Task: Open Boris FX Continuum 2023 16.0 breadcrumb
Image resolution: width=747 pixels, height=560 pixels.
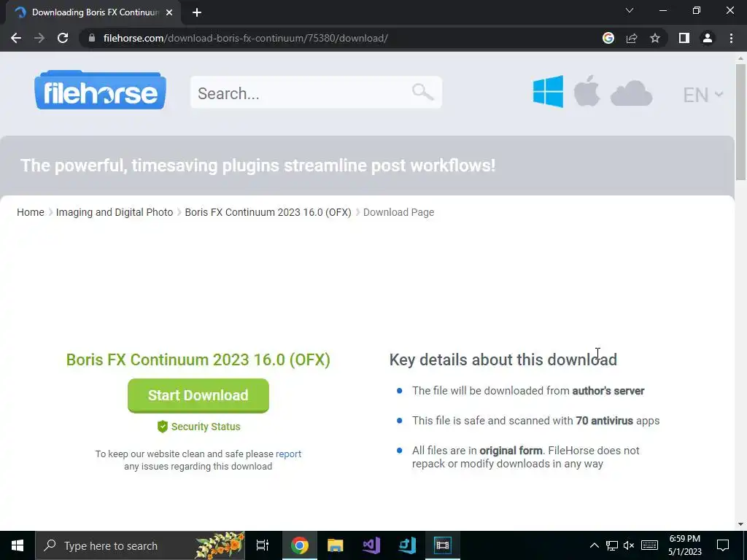Action: pyautogui.click(x=268, y=212)
